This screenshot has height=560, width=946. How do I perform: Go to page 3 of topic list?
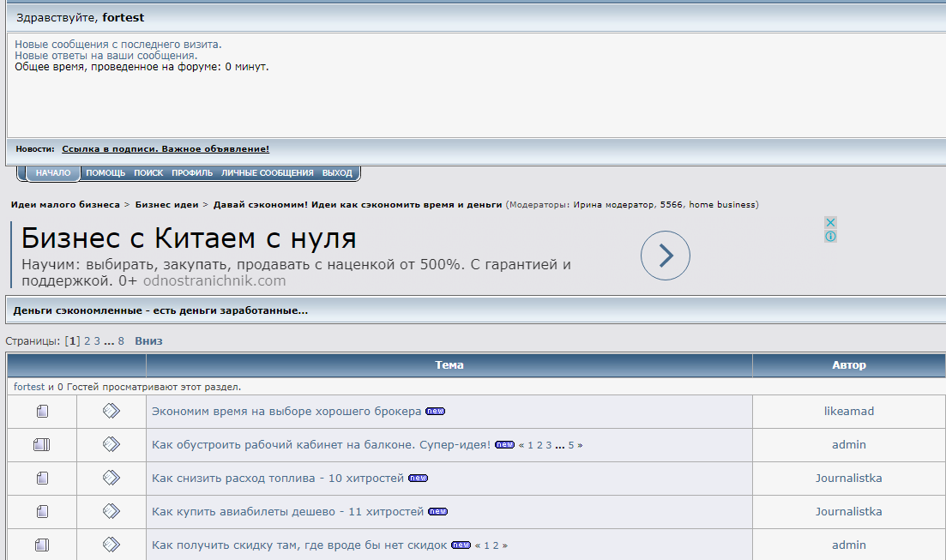click(97, 341)
